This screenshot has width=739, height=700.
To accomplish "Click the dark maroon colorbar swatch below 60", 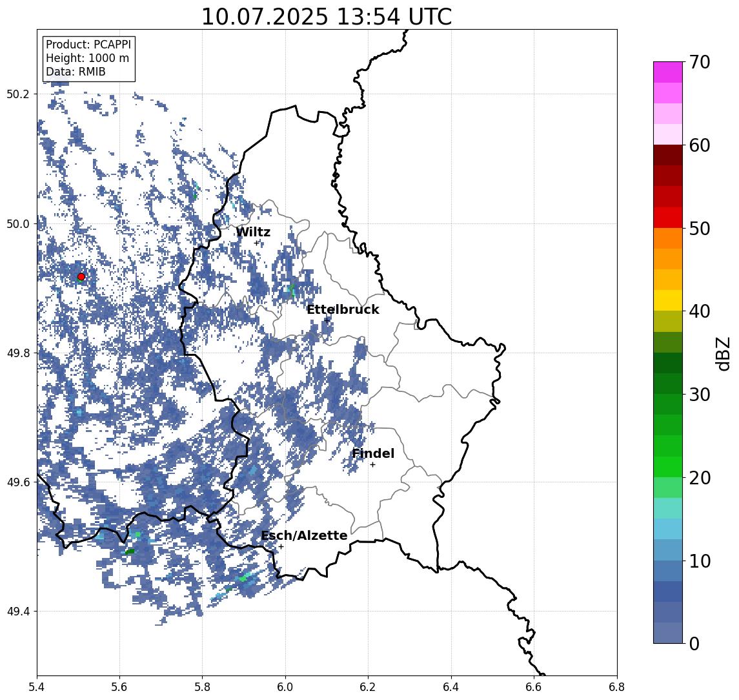I will point(668,155).
